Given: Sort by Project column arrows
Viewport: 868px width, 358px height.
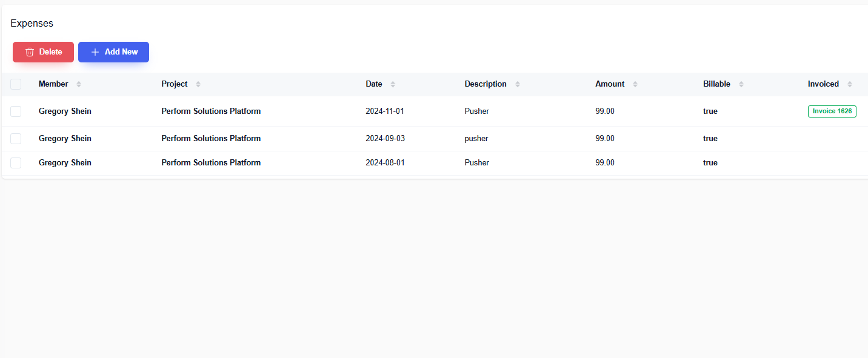Looking at the screenshot, I should tap(198, 84).
